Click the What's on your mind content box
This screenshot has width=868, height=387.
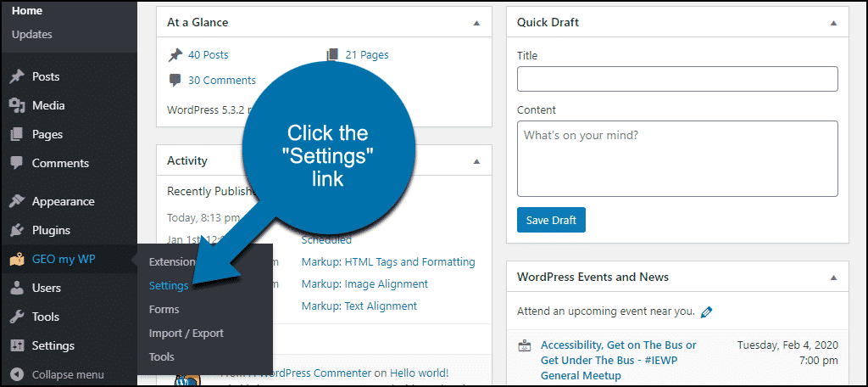pyautogui.click(x=677, y=159)
